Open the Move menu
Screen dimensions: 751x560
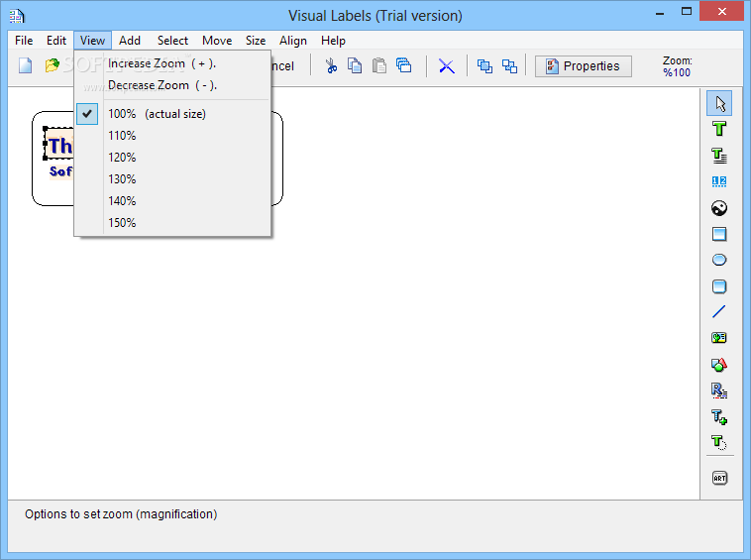click(x=217, y=41)
